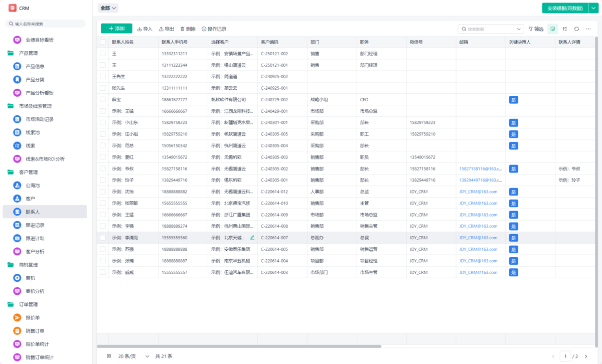Viewport: 602px width, 364px height.
Task: Click the 筛选 filter button
Action: point(536,29)
